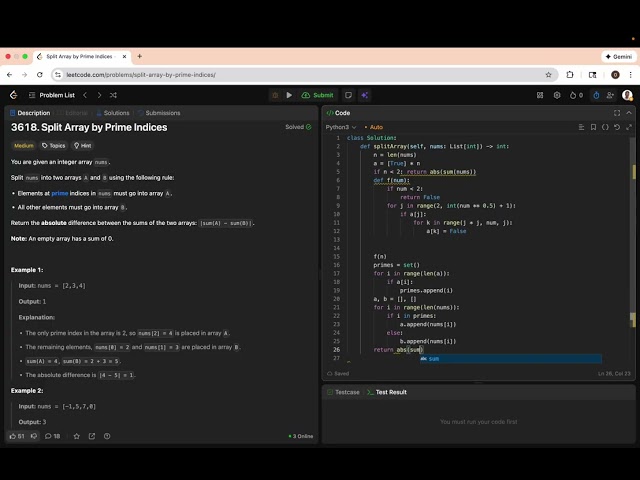Open the Python3 language dropdown
The width and height of the screenshot is (640, 480).
tap(340, 127)
